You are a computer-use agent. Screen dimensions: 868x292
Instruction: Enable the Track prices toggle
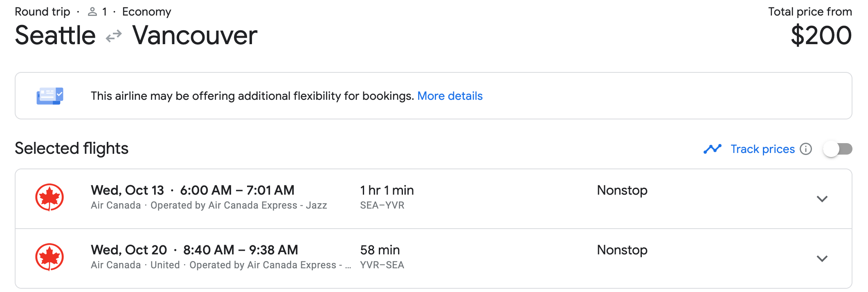click(837, 149)
